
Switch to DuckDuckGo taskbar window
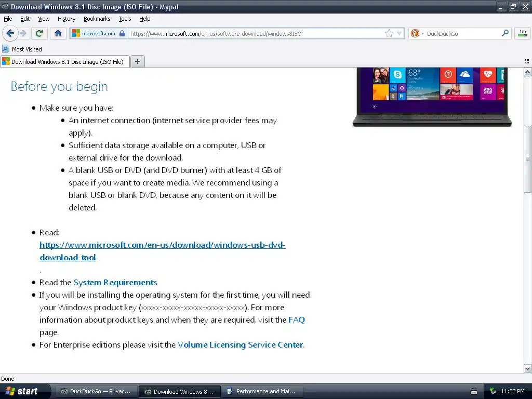click(96, 391)
